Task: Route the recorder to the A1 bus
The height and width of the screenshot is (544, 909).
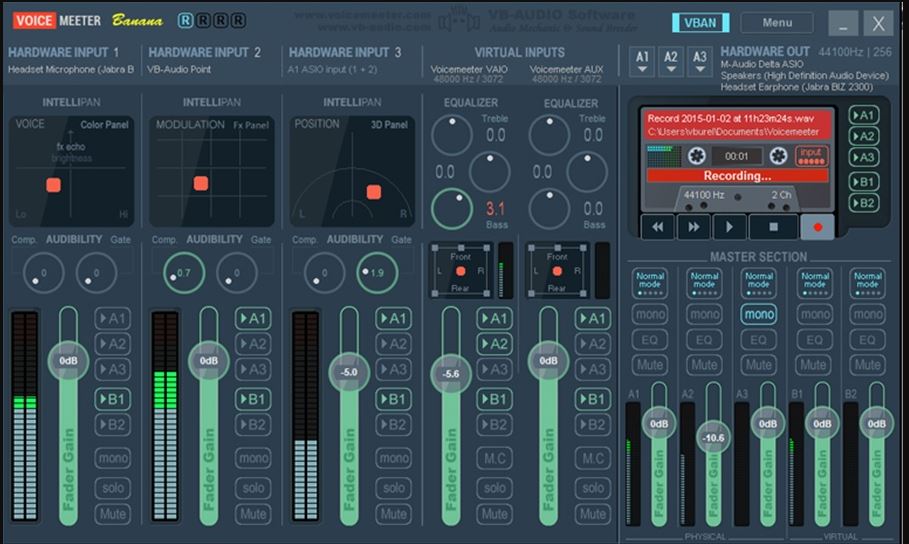Action: [x=863, y=115]
